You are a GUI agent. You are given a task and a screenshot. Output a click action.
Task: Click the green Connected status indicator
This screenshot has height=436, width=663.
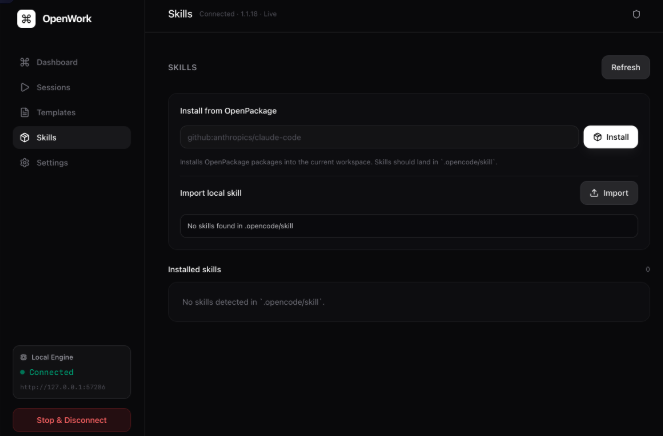tap(47, 372)
